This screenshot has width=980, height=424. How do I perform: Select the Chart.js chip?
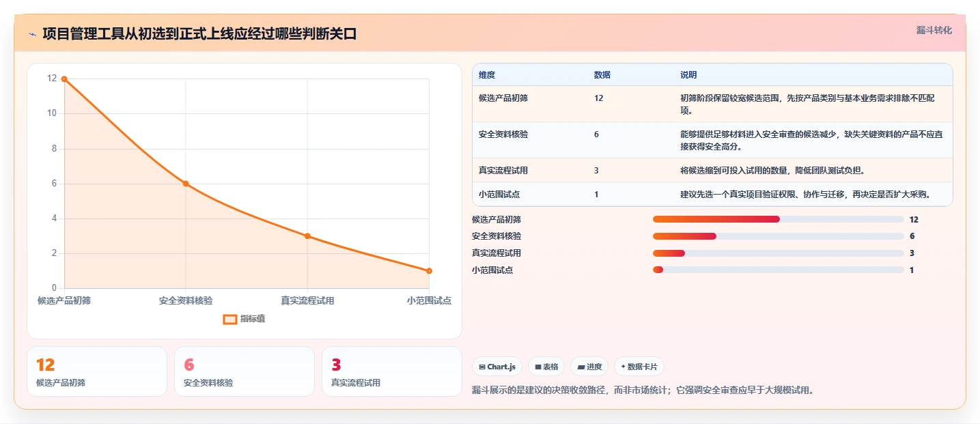click(x=497, y=367)
